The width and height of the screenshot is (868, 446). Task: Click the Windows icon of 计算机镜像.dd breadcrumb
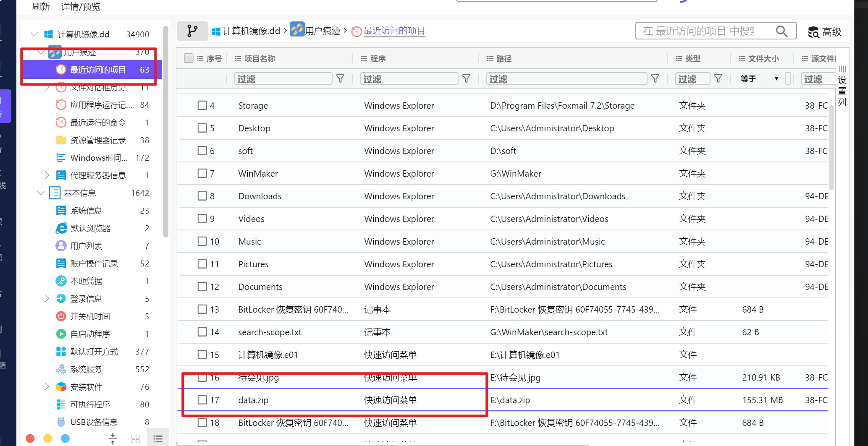tap(216, 31)
